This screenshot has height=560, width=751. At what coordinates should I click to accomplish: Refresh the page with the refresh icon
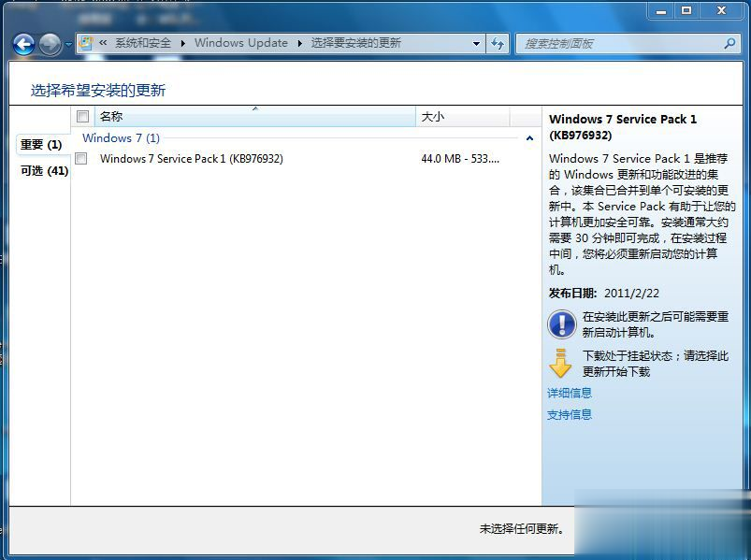click(x=498, y=44)
